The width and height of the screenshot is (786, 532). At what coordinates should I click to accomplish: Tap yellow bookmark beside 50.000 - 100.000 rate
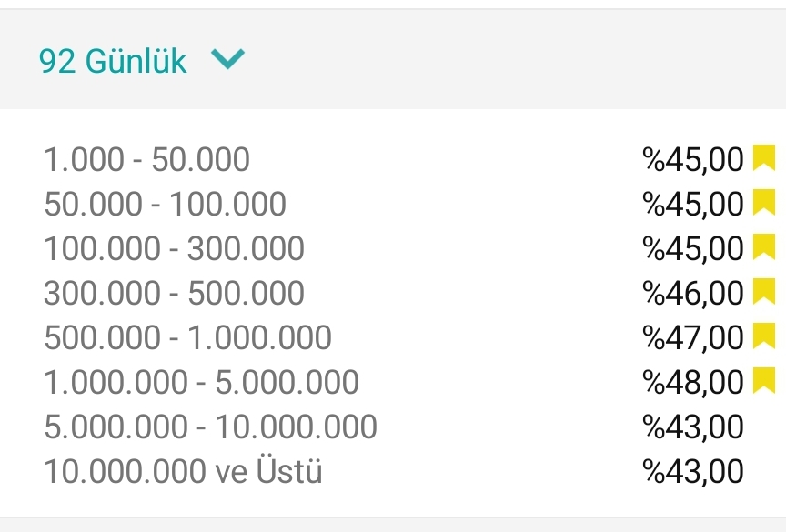tap(764, 203)
